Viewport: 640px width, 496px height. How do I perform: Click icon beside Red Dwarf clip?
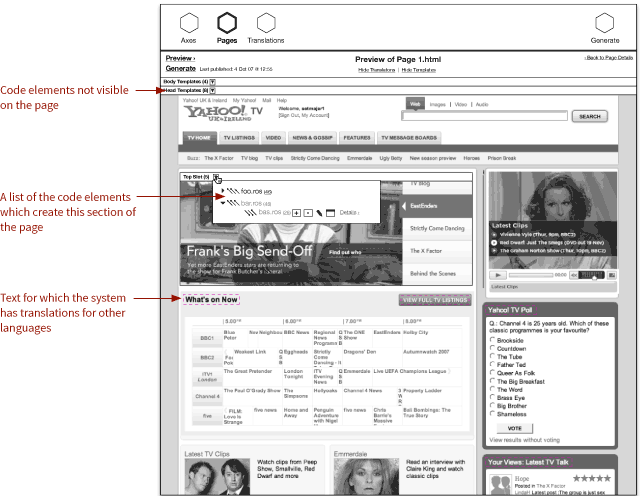coord(494,243)
